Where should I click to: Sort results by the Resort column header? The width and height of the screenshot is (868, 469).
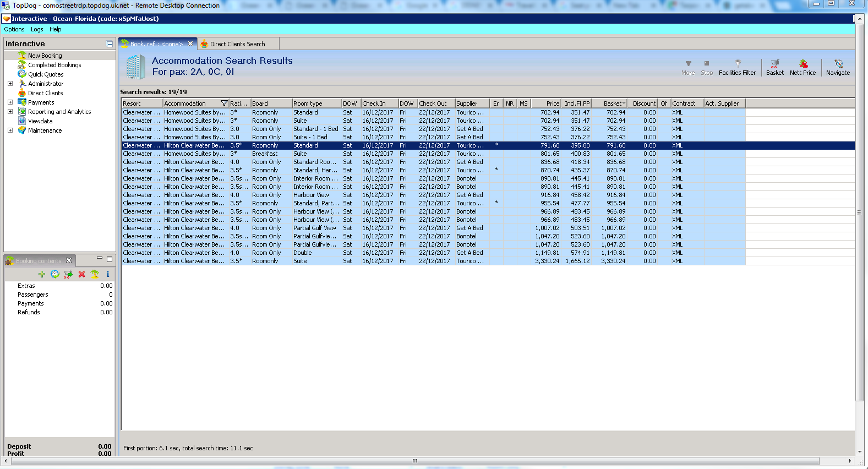142,103
